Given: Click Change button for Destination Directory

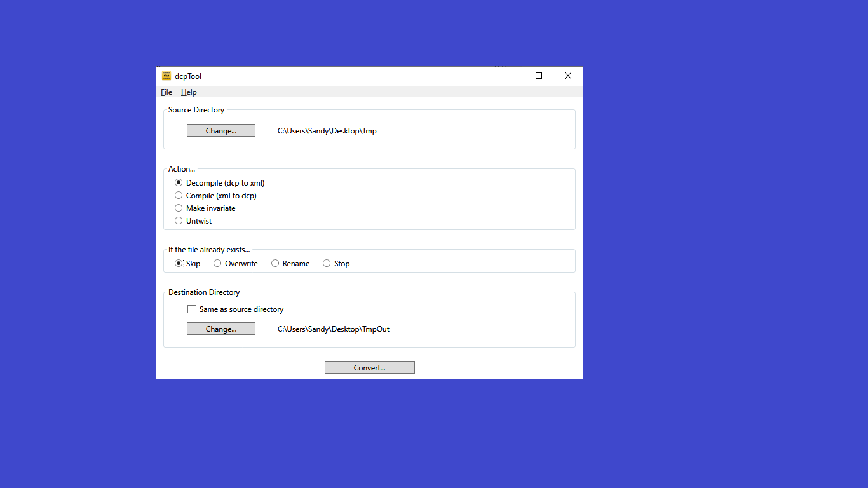Looking at the screenshot, I should (x=221, y=329).
